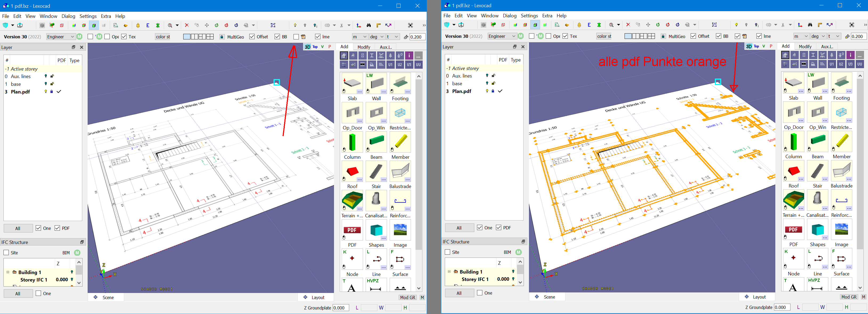
Task: Select the Slab element in left window
Action: tap(352, 84)
